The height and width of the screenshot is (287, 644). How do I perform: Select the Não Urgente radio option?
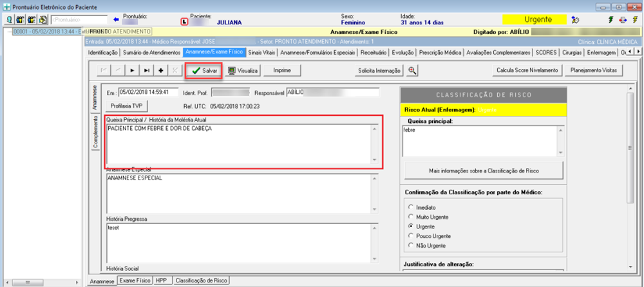(x=410, y=246)
